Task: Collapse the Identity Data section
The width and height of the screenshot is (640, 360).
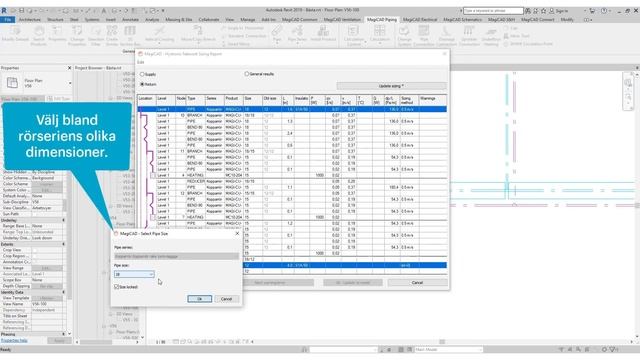Action: (x=64, y=292)
